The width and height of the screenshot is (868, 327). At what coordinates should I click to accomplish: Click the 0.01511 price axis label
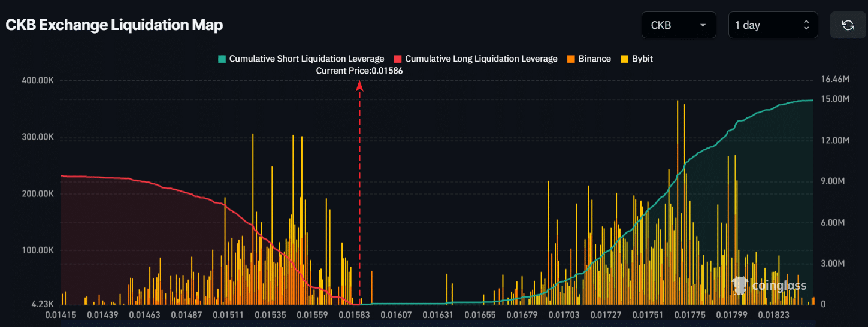point(228,314)
